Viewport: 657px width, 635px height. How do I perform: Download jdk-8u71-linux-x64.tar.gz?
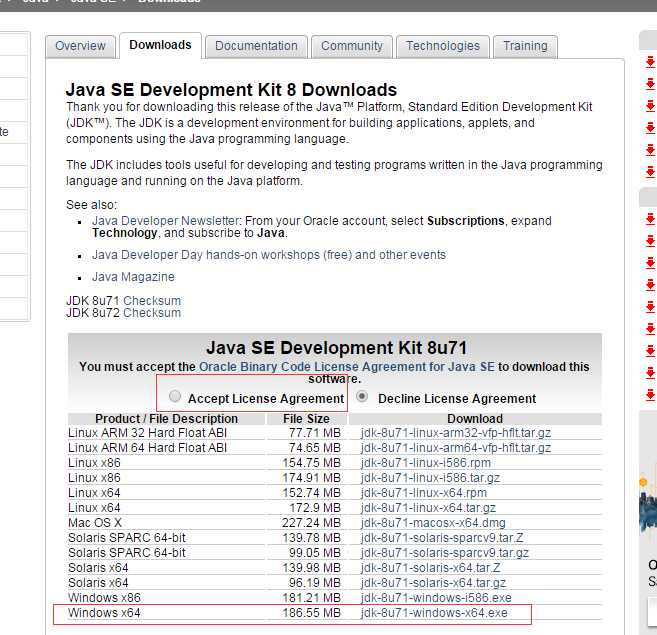click(x=428, y=508)
